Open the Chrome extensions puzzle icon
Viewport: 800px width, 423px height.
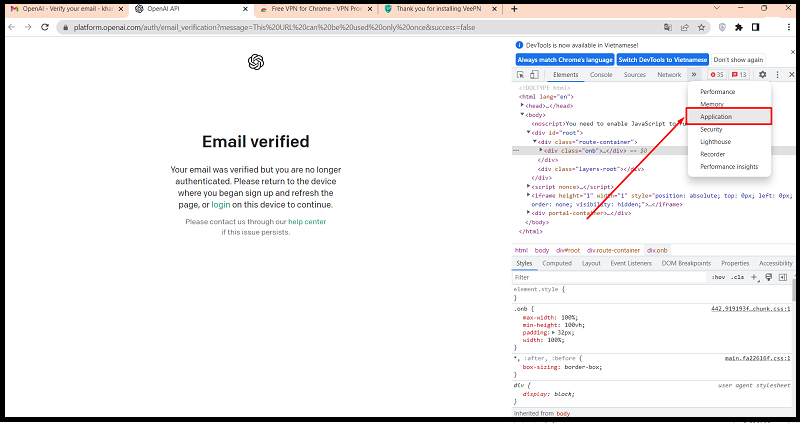coord(738,28)
